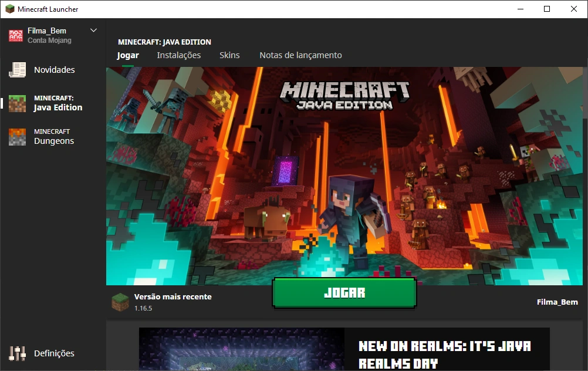Screen dimensions: 588x371
Task: Click the Definições sliders icon
Action: [17, 353]
